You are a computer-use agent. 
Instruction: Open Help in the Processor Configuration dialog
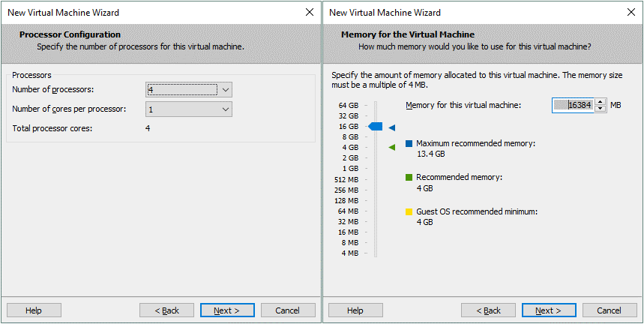[34, 310]
